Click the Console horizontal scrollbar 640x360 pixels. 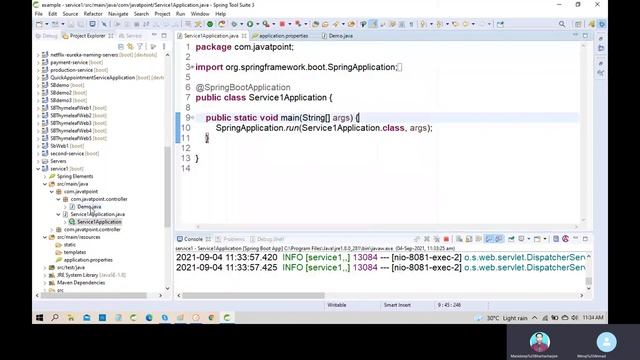pyautogui.click(x=253, y=295)
